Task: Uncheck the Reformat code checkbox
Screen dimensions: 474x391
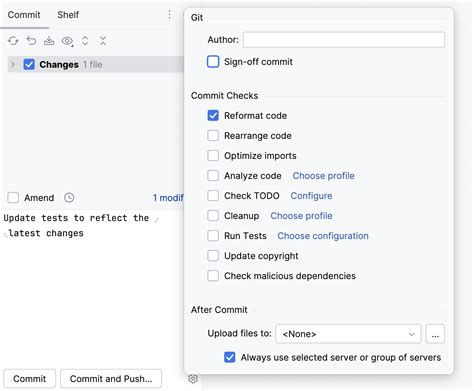Action: [213, 116]
